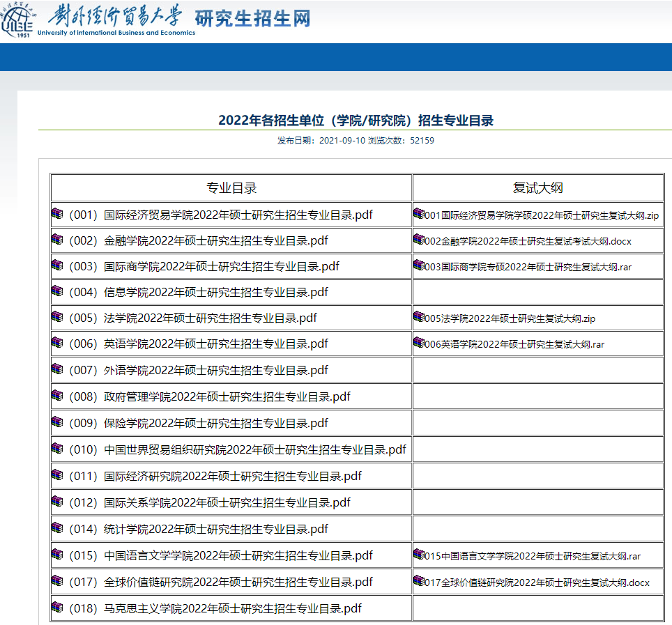The width and height of the screenshot is (672, 625).
Task: Click file icon beside 002 复试考试大纲.docx
Action: coord(419,239)
